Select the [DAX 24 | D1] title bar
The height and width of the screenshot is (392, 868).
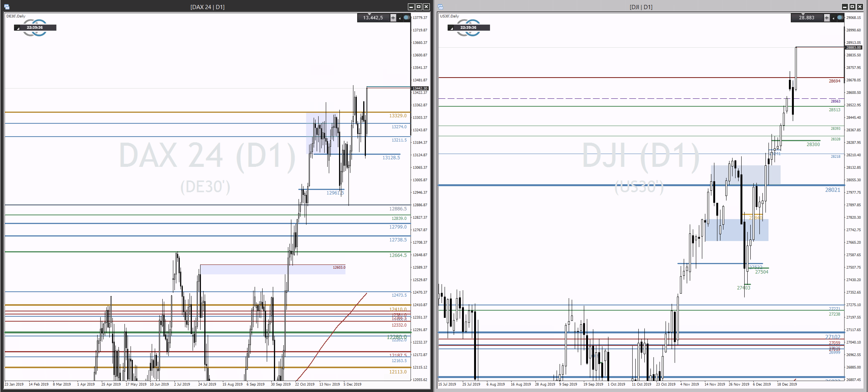pos(207,7)
